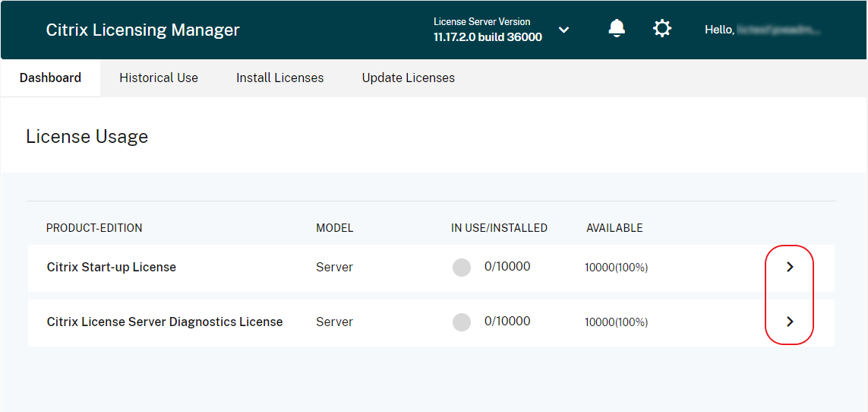Switch to the Dashboard tab

click(50, 78)
